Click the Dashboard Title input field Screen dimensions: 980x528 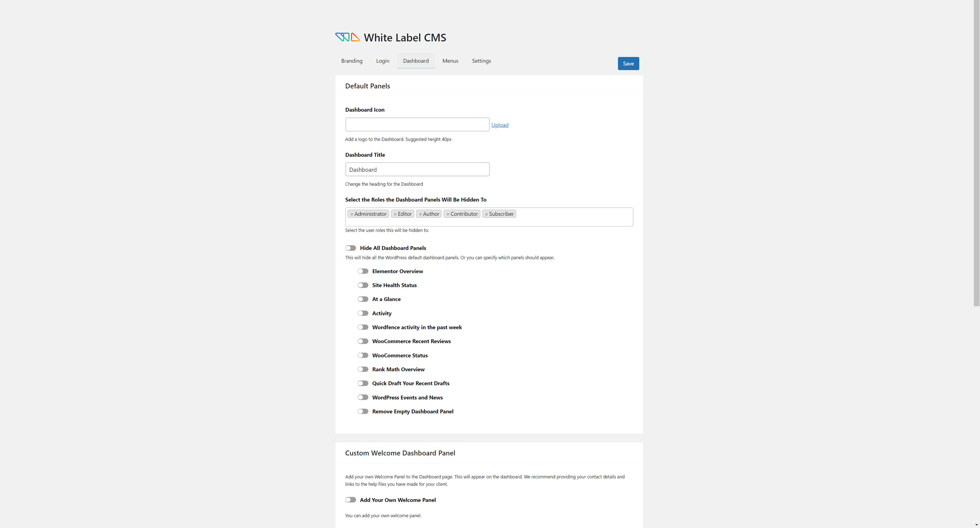coord(417,170)
